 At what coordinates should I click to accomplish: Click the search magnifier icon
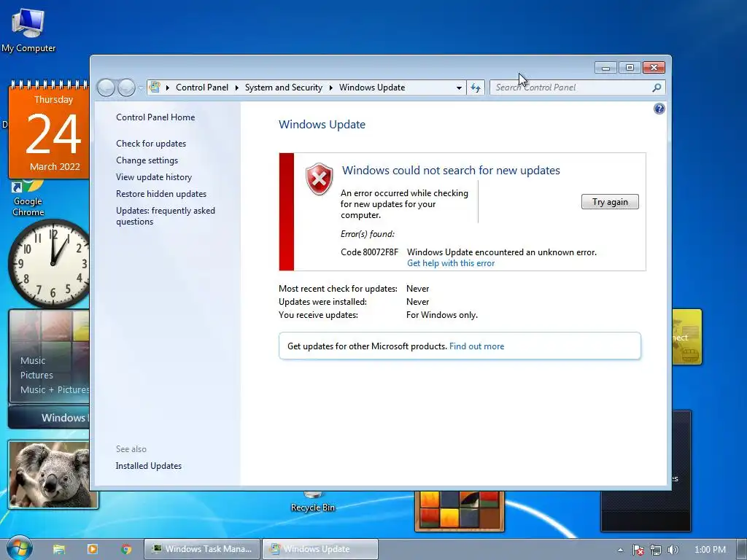pos(657,87)
